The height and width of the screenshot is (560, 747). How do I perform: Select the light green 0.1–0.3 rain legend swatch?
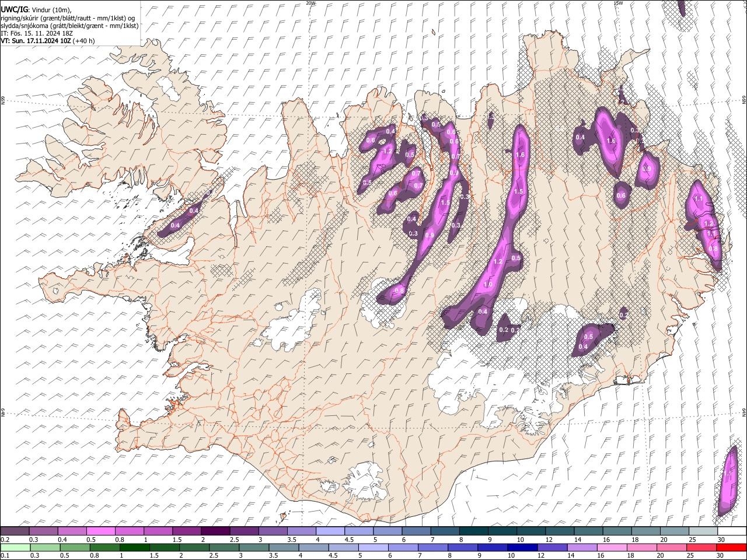pyautogui.click(x=16, y=547)
